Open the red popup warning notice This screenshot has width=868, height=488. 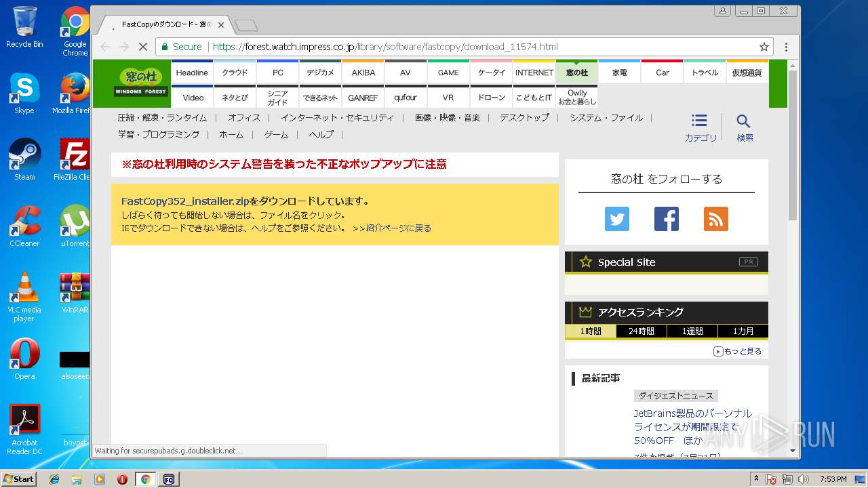[283, 164]
